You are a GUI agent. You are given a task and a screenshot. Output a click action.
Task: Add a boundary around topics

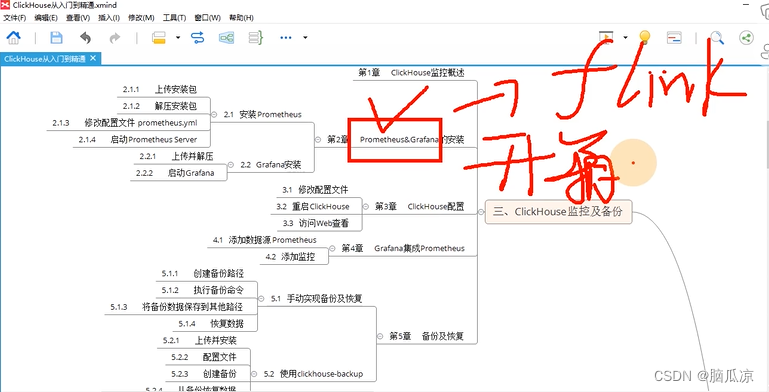[226, 37]
